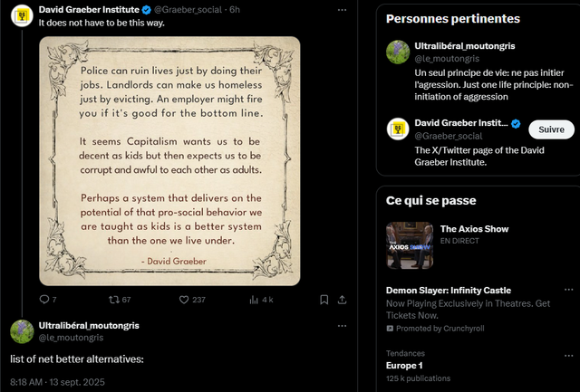Open Demon Slayer: Infinity Castle promotion
This screenshot has width=580, height=392.
[448, 291]
